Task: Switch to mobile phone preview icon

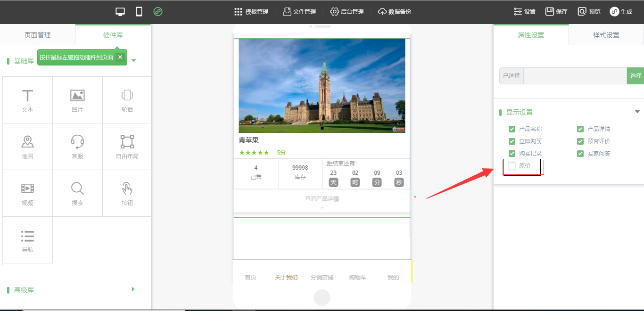Action: 139,12
